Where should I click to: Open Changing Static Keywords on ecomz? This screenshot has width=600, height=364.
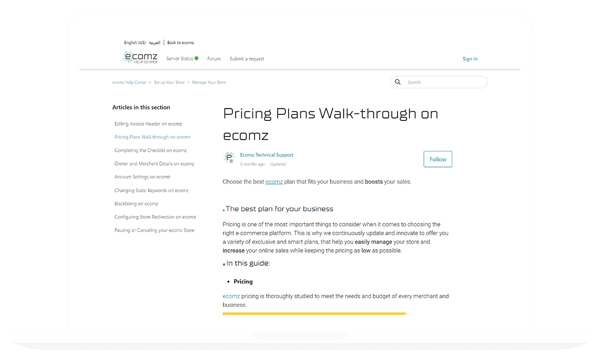[151, 190]
